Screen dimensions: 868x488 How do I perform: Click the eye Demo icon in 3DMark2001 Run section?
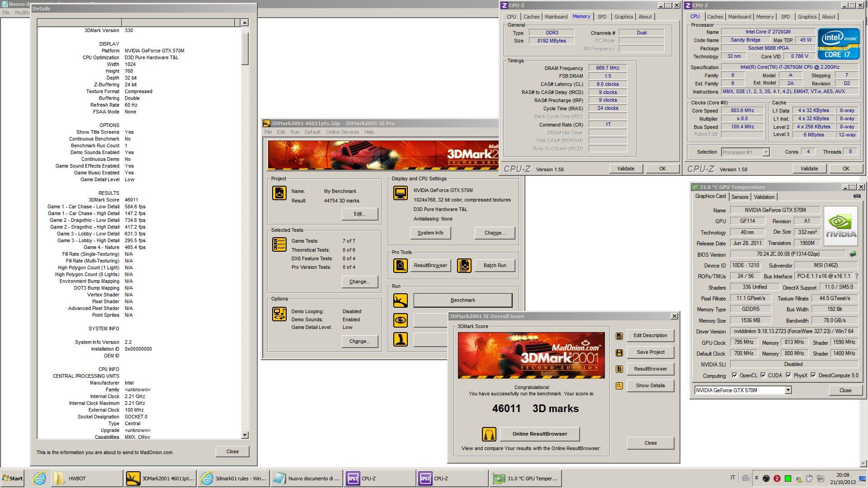point(400,320)
